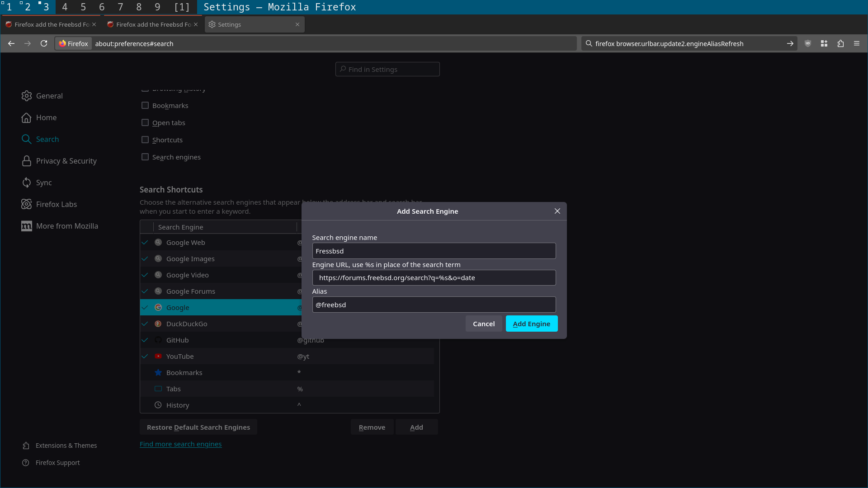Viewport: 868px width, 488px height.
Task: Close the Add Search Engine dialog
Action: click(x=557, y=211)
